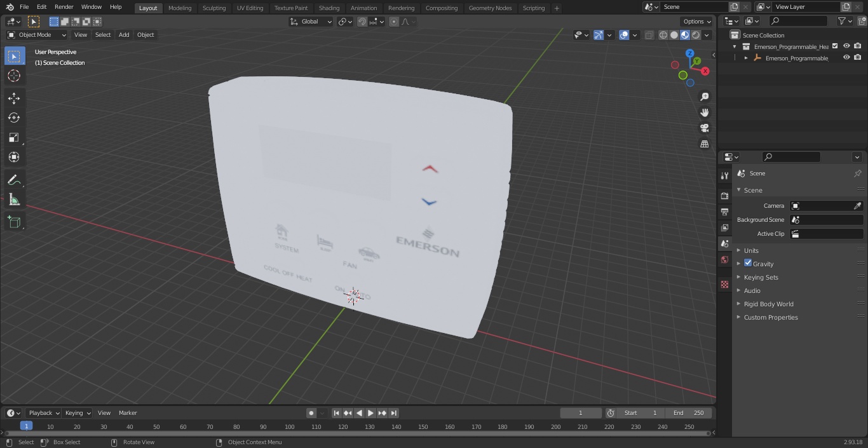
Task: Jump to the end frame in the timeline
Action: [x=394, y=413]
